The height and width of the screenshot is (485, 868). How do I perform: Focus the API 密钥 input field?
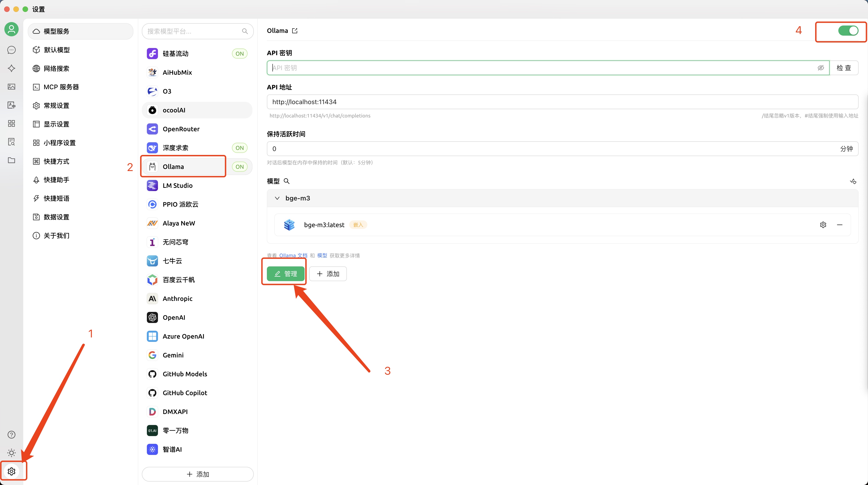click(x=548, y=68)
